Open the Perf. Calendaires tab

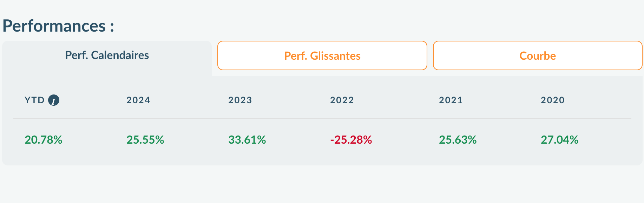(107, 55)
